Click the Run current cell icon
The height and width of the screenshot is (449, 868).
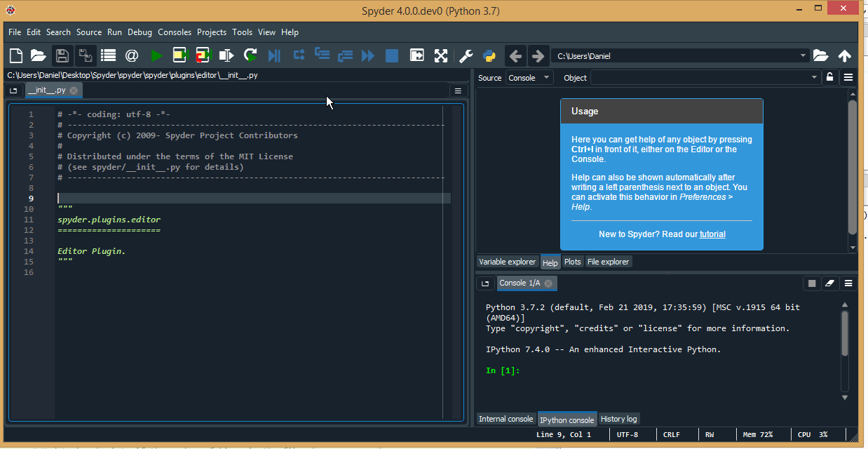tap(179, 55)
